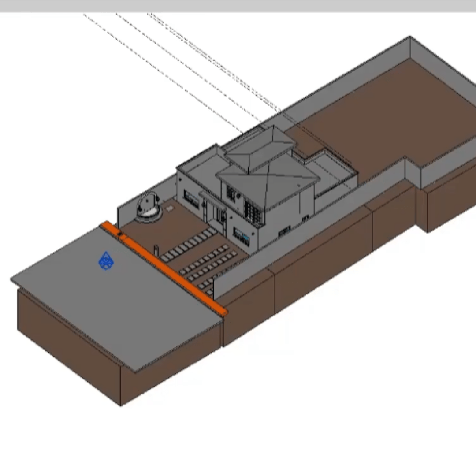476x476 pixels.
Task: Click the gray title bar at the top
Action: 238,6
